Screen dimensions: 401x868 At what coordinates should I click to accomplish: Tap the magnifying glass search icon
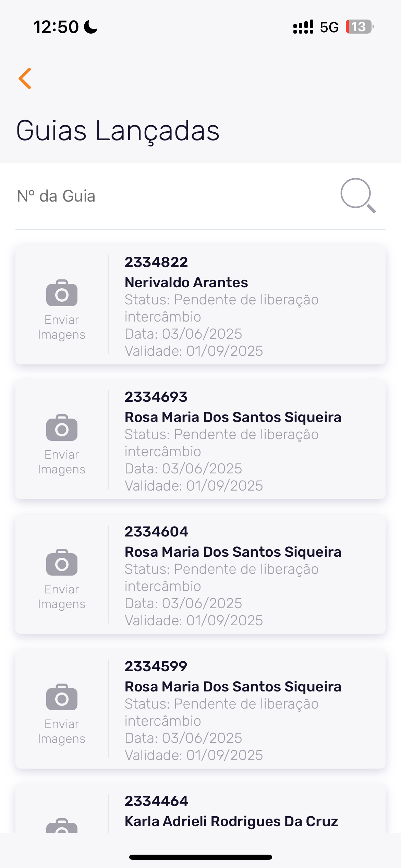point(358,195)
